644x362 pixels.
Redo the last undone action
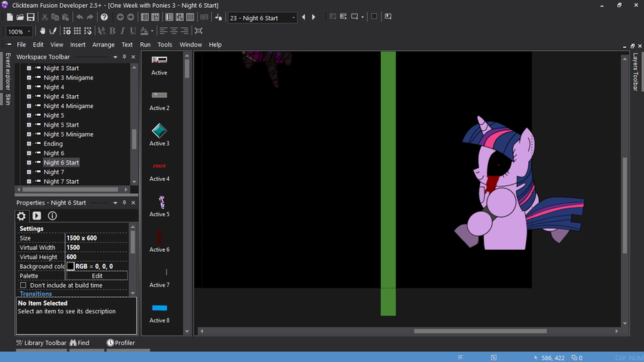[x=90, y=17]
